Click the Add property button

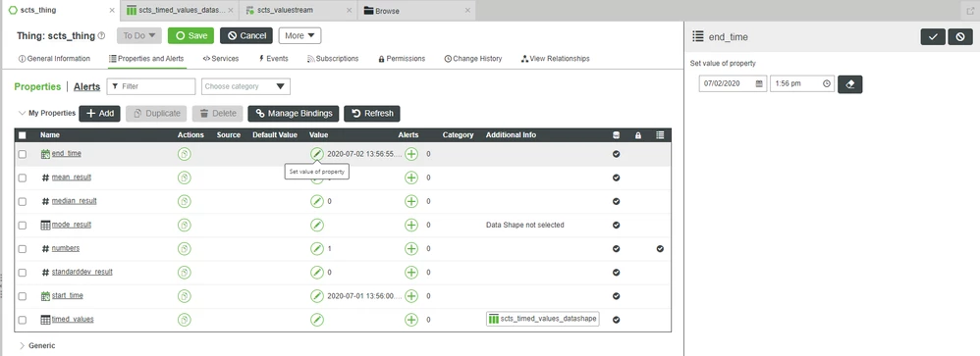pyautogui.click(x=99, y=113)
